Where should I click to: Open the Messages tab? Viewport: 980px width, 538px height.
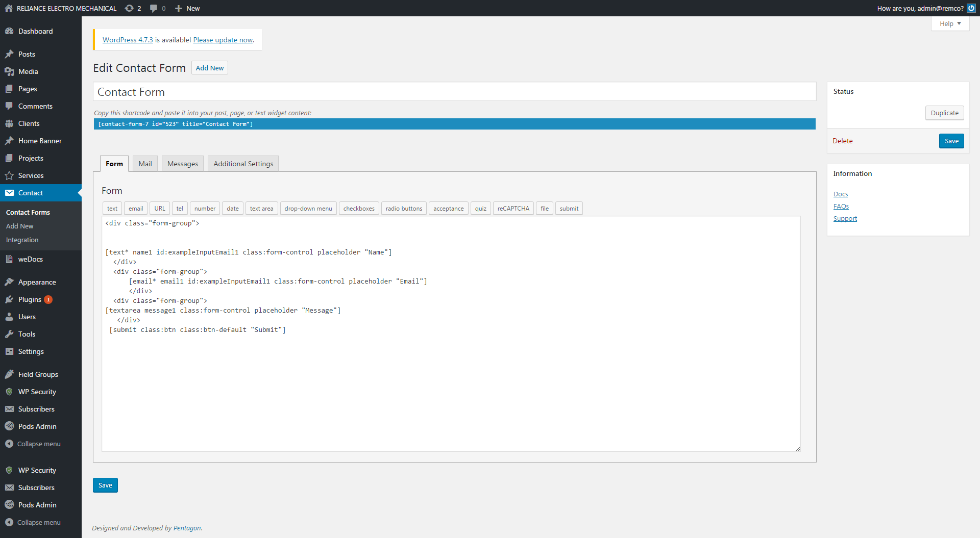pyautogui.click(x=183, y=164)
